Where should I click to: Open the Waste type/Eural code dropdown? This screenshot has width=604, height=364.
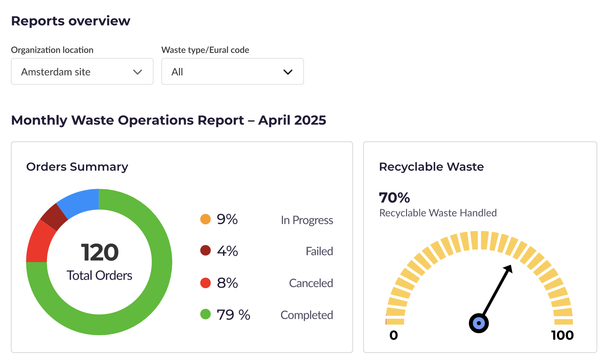(232, 72)
